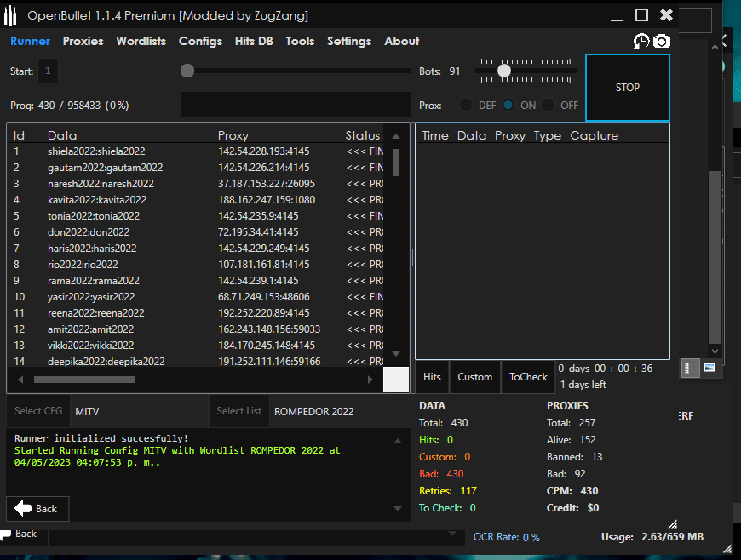Close the OpenBullet window
The image size is (741, 560).
click(x=666, y=15)
